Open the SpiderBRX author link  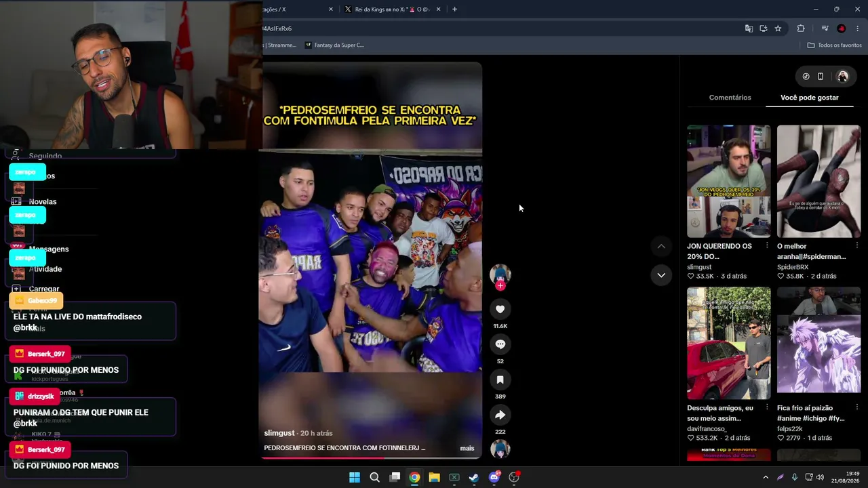coord(793,267)
